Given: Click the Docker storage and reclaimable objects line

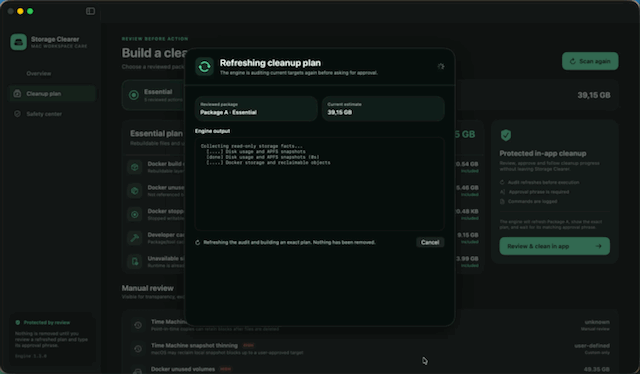Looking at the screenshot, I should pyautogui.click(x=268, y=163).
